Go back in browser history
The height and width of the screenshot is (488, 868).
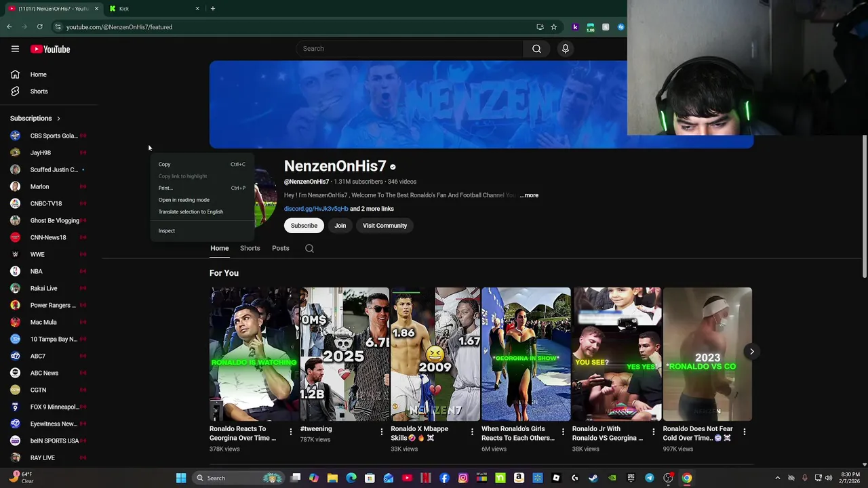click(9, 27)
